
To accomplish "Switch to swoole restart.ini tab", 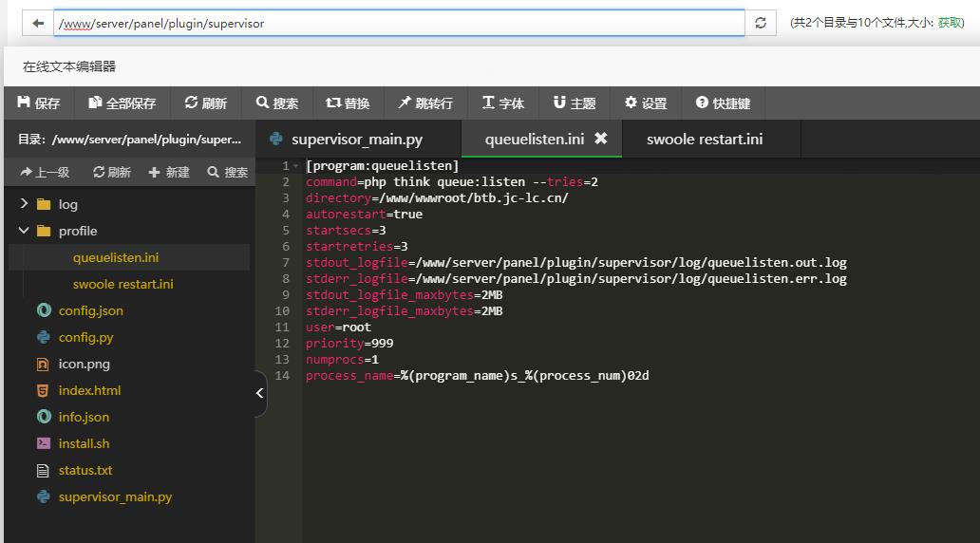I will pos(704,140).
